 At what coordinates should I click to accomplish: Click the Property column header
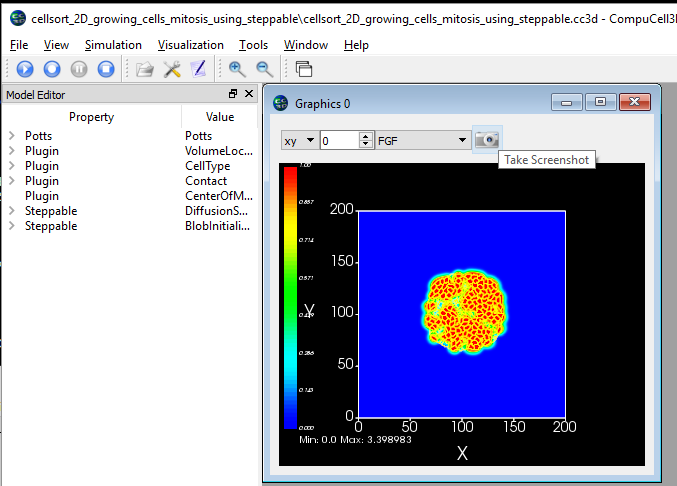click(91, 117)
